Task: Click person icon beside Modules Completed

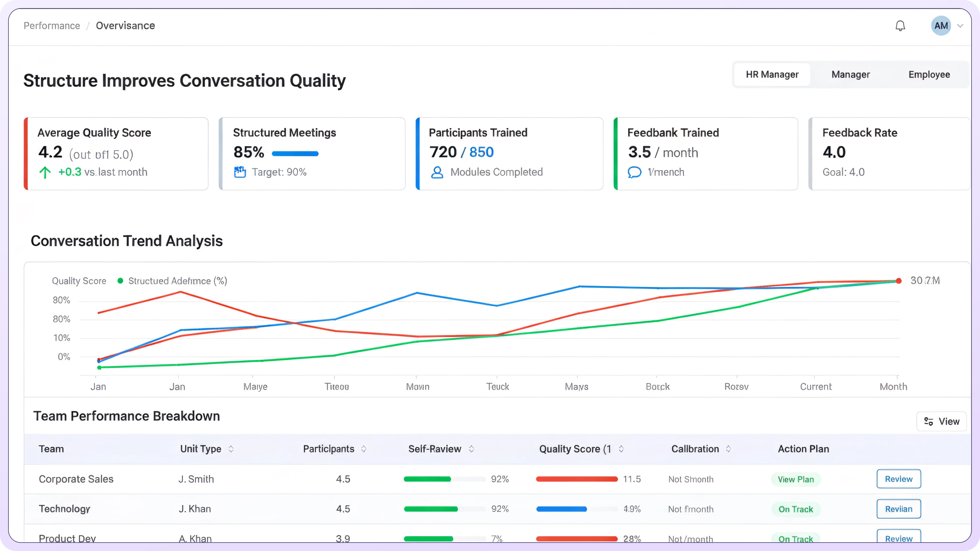Action: click(x=437, y=172)
